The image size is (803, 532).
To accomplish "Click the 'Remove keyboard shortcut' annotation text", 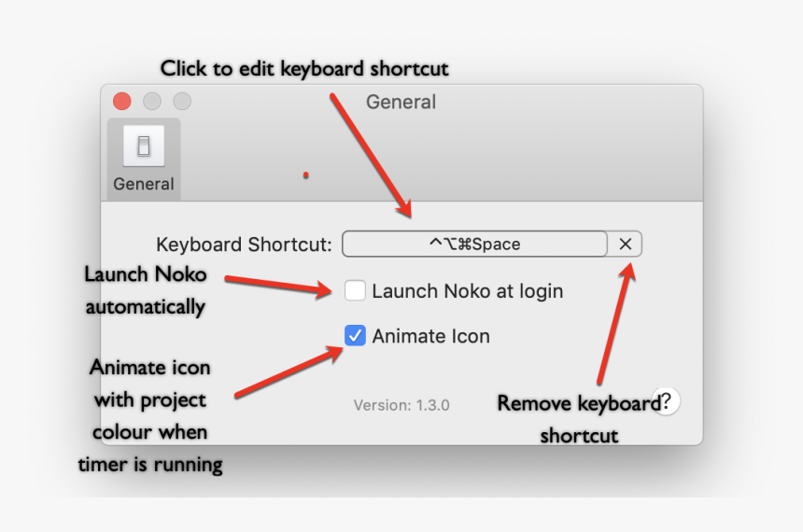I will 579,419.
